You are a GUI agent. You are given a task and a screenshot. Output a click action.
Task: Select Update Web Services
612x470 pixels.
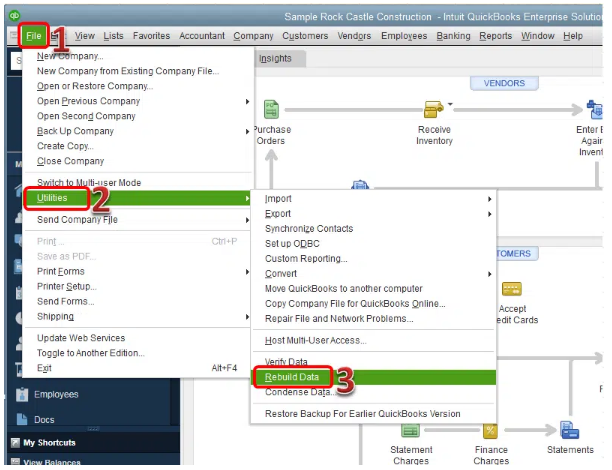coord(138,338)
